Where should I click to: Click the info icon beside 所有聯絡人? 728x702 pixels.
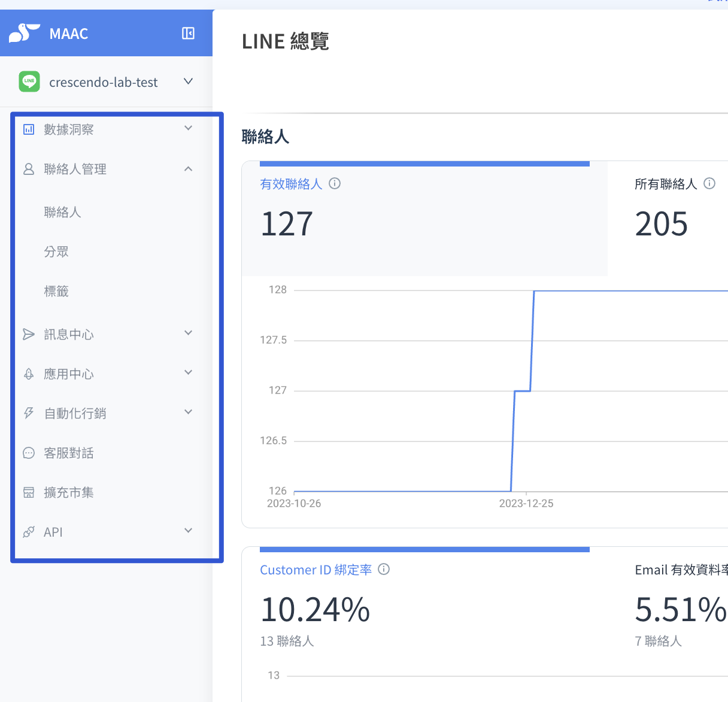pyautogui.click(x=709, y=184)
